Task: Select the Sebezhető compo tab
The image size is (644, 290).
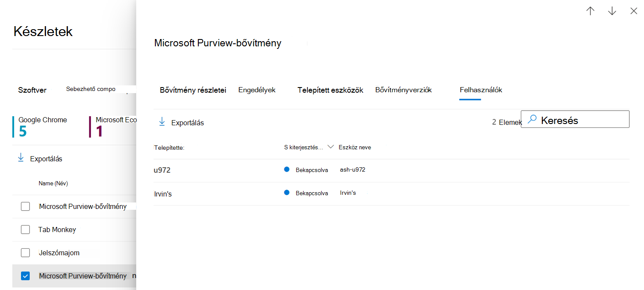Action: [x=91, y=89]
